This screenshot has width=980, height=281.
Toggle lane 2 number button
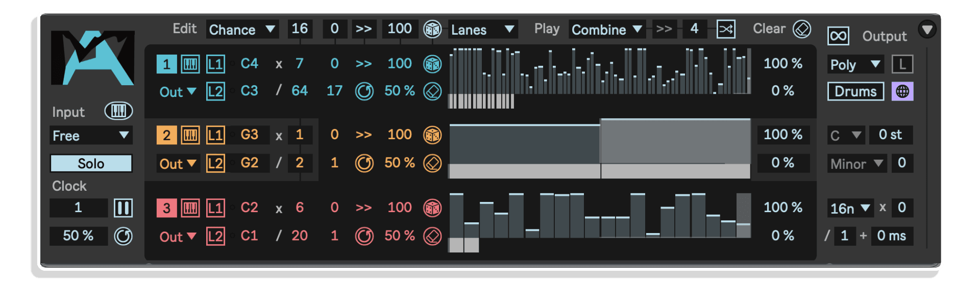tap(166, 135)
